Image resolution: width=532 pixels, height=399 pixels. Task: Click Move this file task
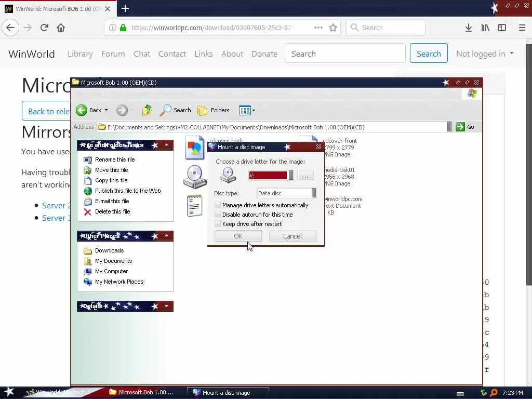(111, 170)
